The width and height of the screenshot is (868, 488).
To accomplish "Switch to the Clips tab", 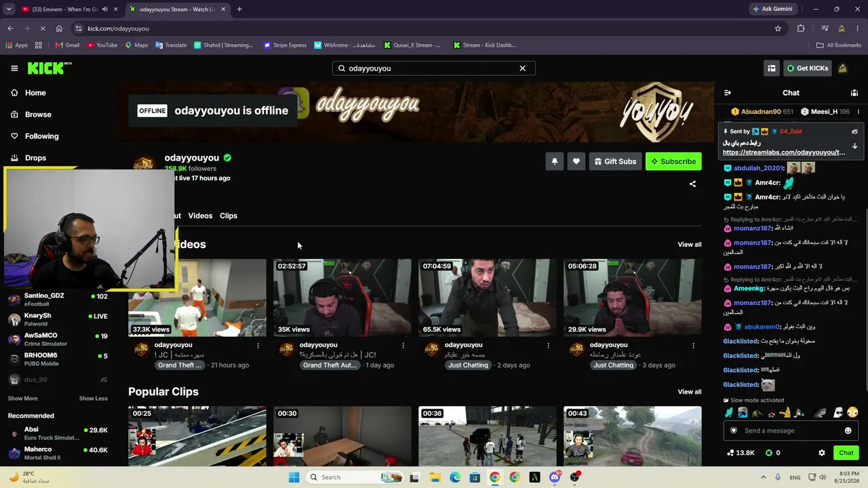I will (x=229, y=216).
